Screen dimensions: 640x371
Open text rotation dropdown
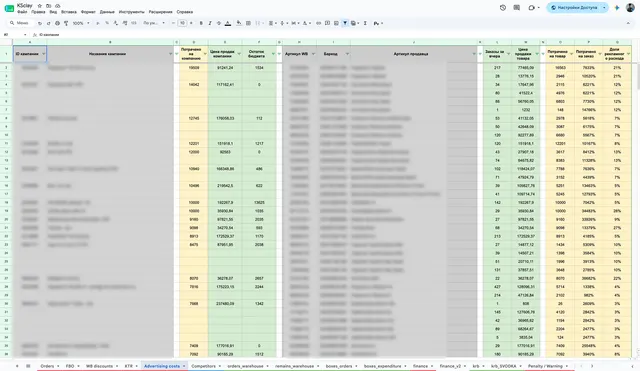point(306,23)
